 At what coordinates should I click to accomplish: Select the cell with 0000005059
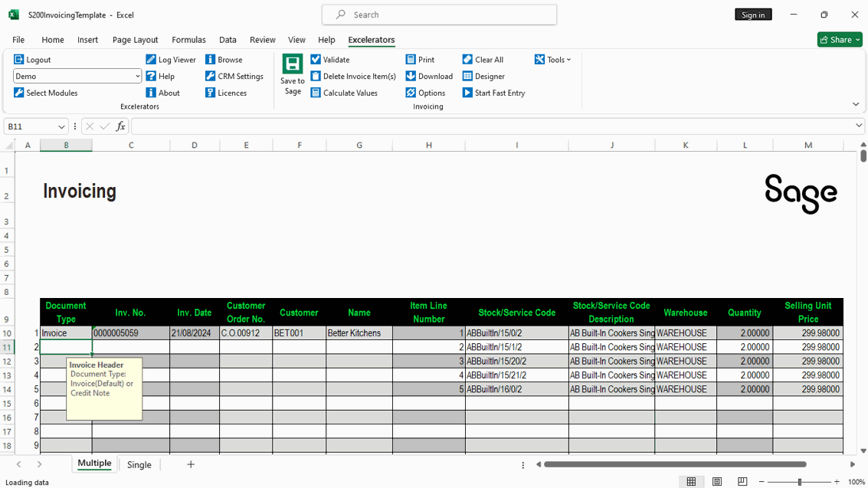[131, 333]
